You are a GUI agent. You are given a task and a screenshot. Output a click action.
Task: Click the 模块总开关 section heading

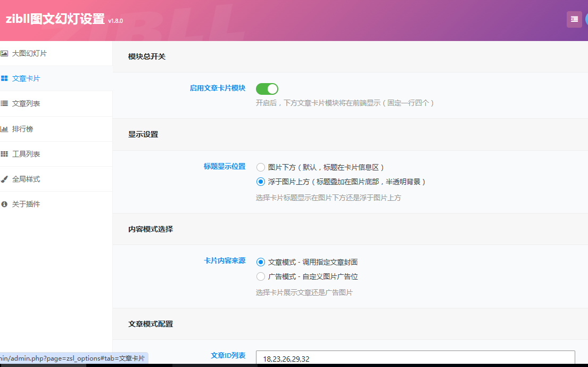(147, 56)
